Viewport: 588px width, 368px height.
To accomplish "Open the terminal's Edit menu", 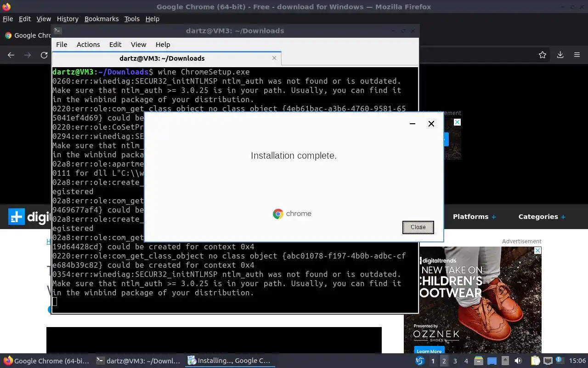I will tap(115, 45).
